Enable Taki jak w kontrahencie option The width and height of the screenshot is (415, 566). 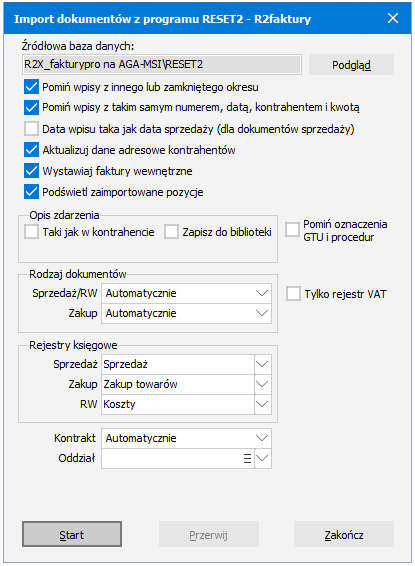pyautogui.click(x=31, y=232)
